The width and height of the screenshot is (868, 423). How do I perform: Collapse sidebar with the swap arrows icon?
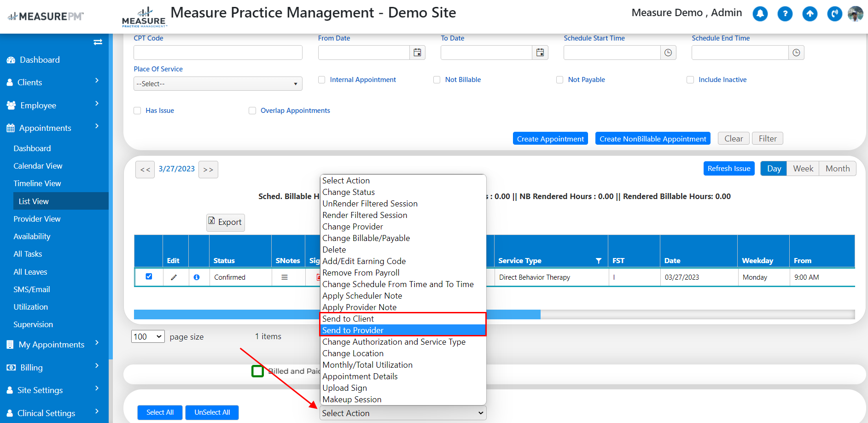(x=98, y=42)
